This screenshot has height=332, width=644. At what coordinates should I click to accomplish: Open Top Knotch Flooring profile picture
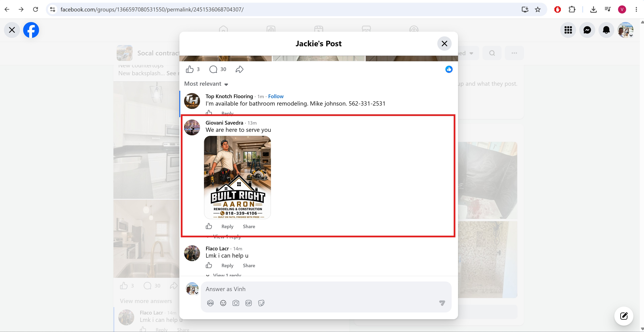tap(192, 101)
